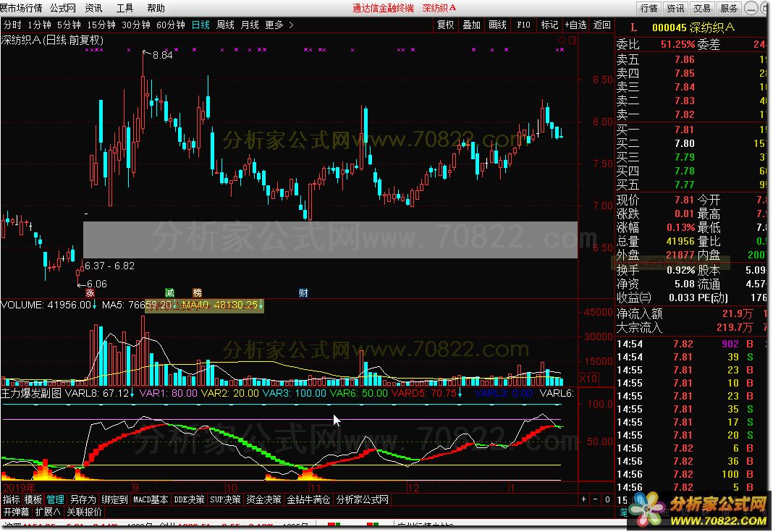Switch to 5分钟 chart period
The height and width of the screenshot is (532, 773).
click(69, 25)
